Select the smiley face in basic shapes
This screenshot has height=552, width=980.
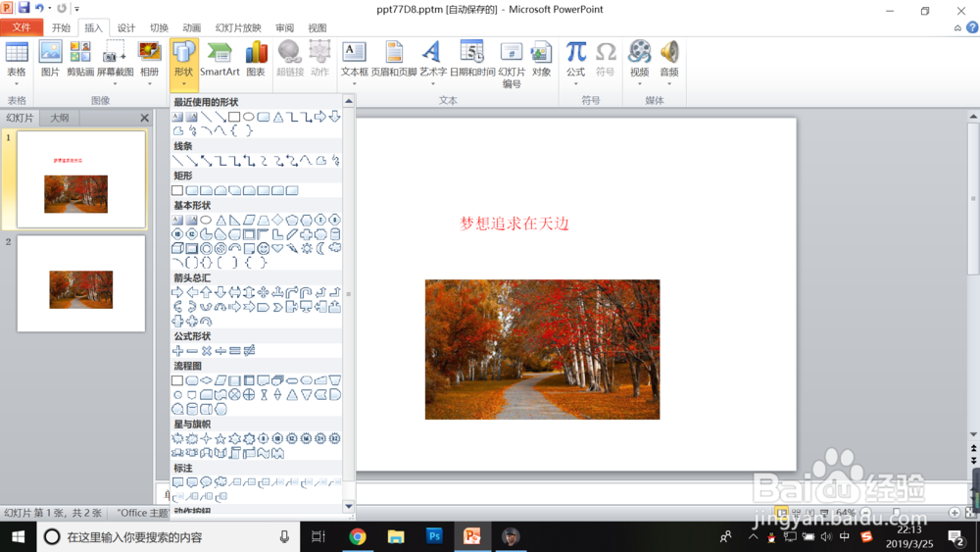click(x=263, y=249)
